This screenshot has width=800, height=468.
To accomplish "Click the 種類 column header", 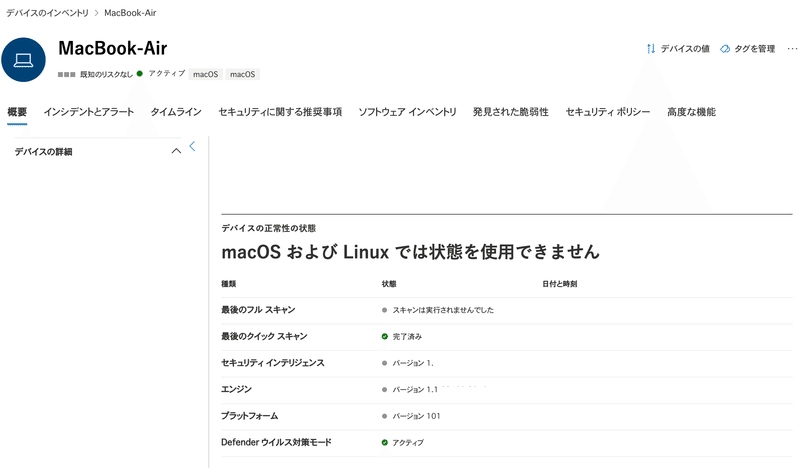I will [229, 284].
